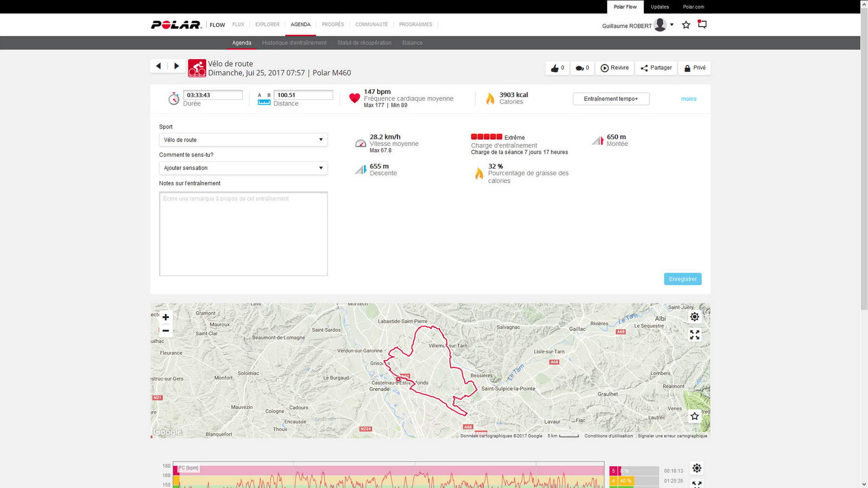Click the heart rate heart icon

354,98
